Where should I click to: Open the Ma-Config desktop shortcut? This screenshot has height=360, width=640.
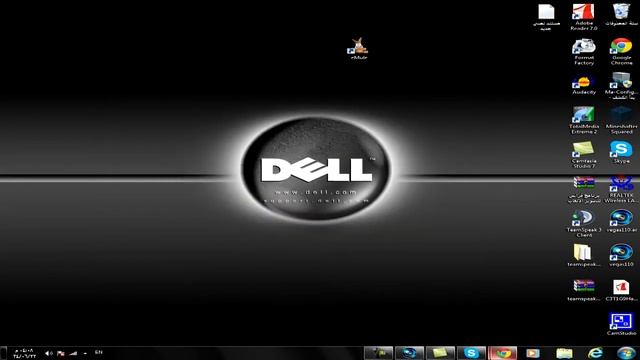click(x=621, y=86)
